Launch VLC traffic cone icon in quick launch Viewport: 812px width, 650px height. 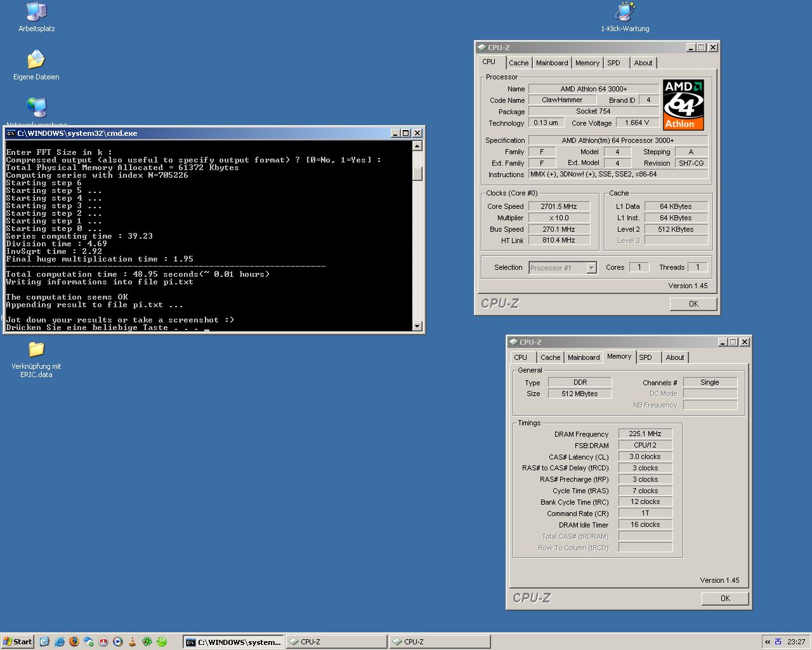(132, 642)
